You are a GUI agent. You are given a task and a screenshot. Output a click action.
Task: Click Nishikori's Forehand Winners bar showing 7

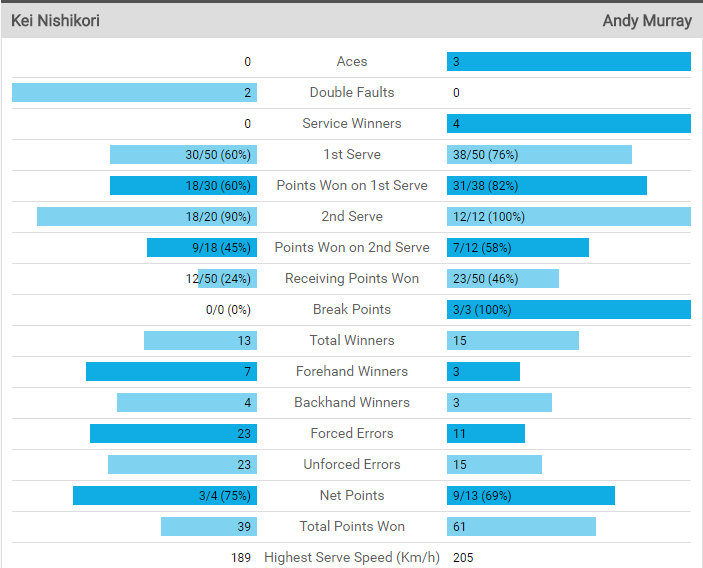tap(171, 372)
